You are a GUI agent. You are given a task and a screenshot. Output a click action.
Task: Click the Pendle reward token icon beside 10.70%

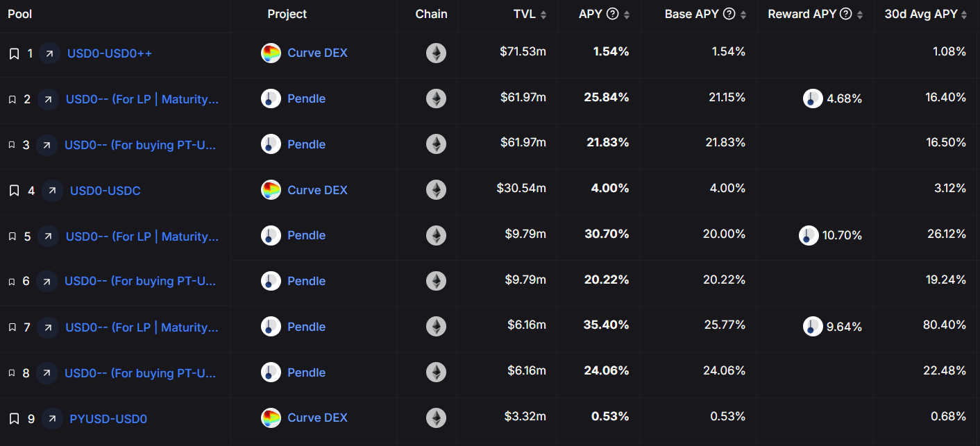[809, 236]
